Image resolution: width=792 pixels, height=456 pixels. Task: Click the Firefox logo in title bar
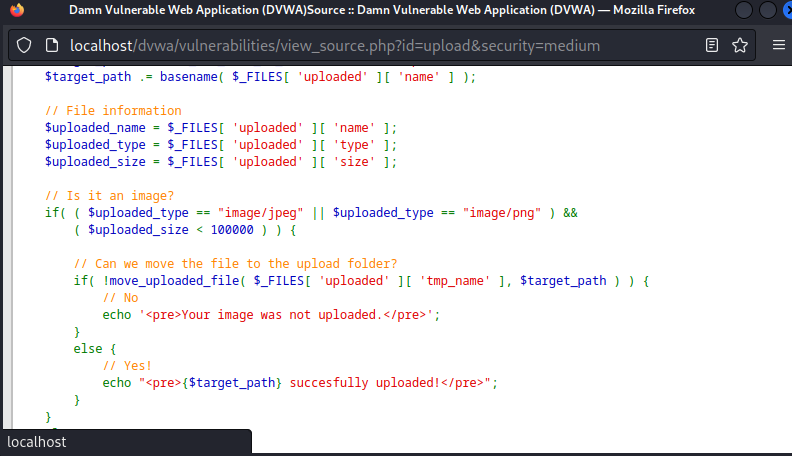pyautogui.click(x=17, y=10)
